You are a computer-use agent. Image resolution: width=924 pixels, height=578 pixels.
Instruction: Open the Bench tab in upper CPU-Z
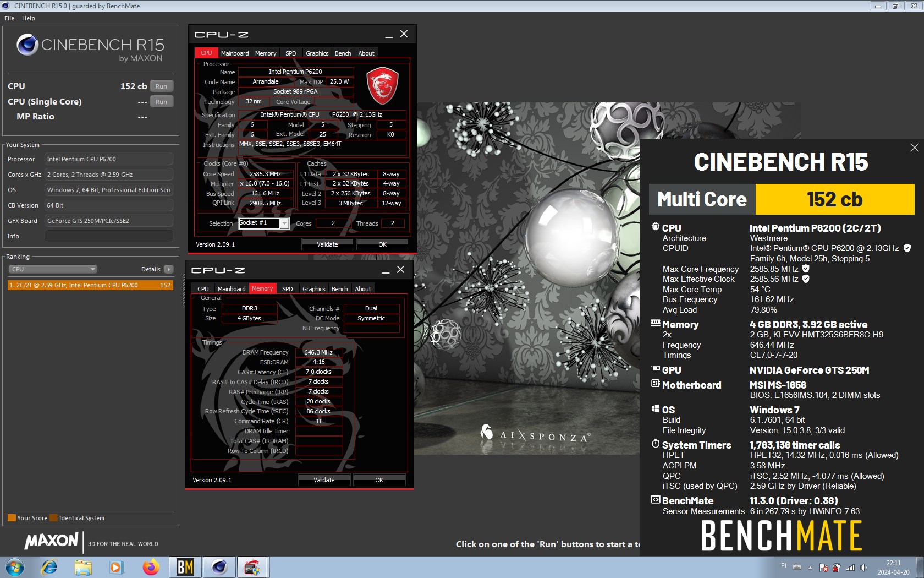click(343, 53)
